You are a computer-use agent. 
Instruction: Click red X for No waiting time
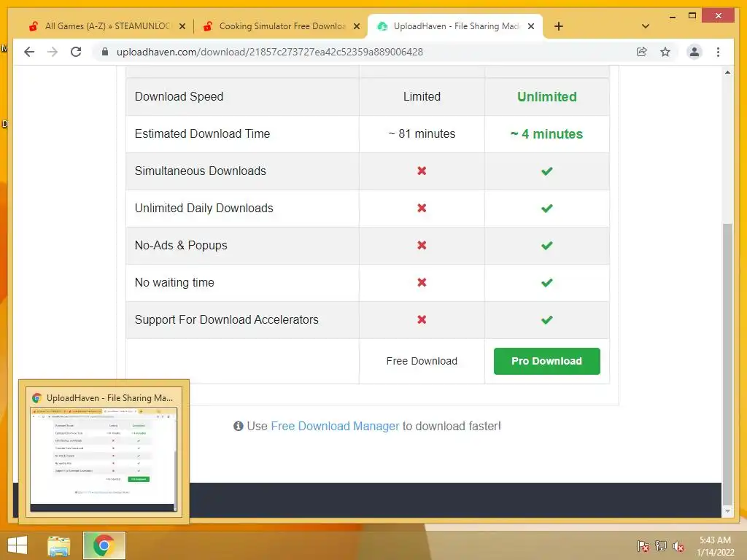tap(422, 282)
